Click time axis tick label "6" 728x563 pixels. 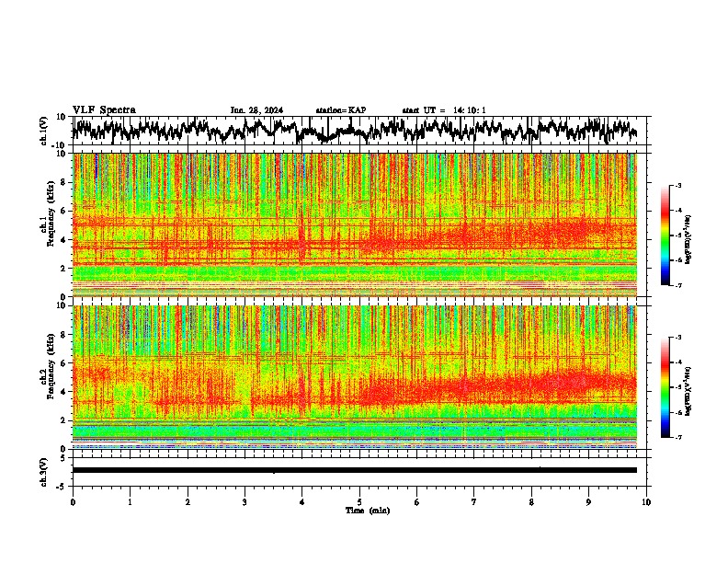417,502
